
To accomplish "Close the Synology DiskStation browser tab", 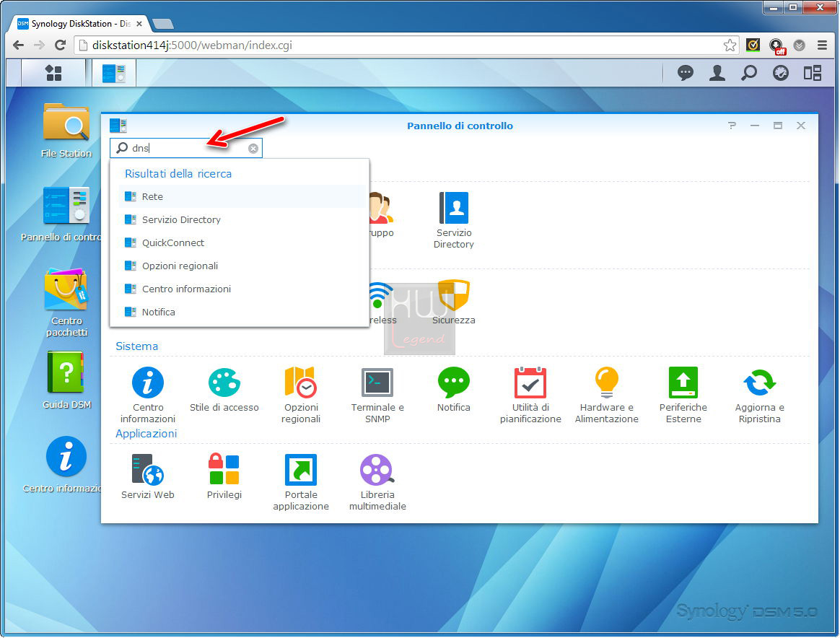I will [139, 24].
